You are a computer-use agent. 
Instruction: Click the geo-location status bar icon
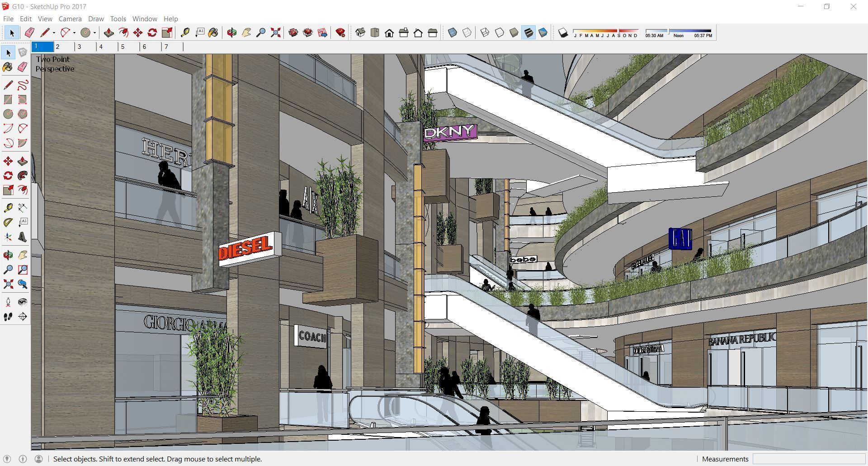[7, 459]
